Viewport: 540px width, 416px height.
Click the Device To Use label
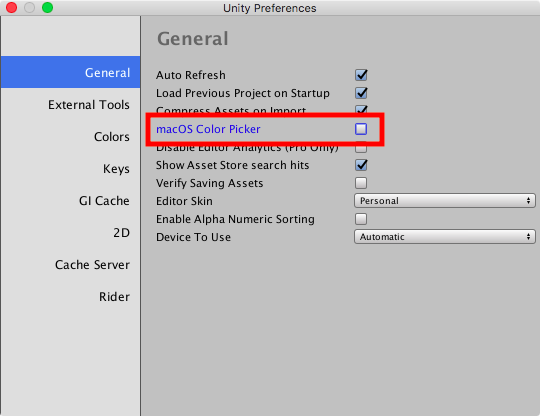click(193, 237)
